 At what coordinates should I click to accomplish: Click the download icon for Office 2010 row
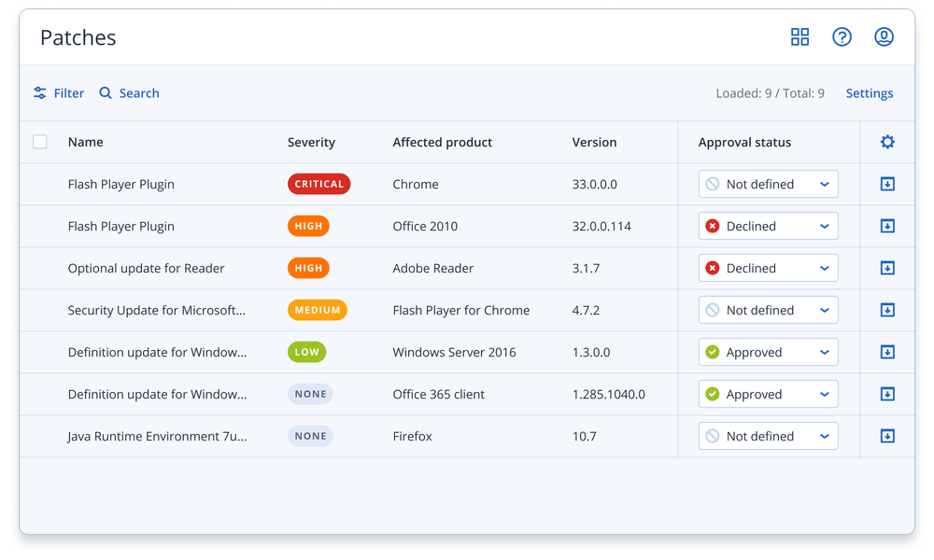click(887, 226)
